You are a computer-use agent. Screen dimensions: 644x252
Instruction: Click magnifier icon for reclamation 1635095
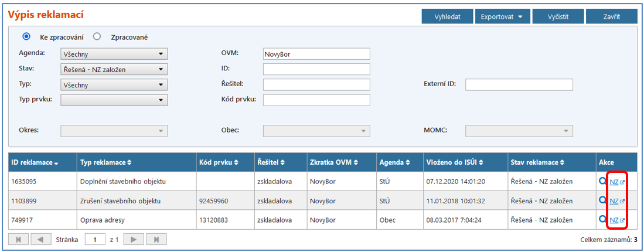point(602,181)
